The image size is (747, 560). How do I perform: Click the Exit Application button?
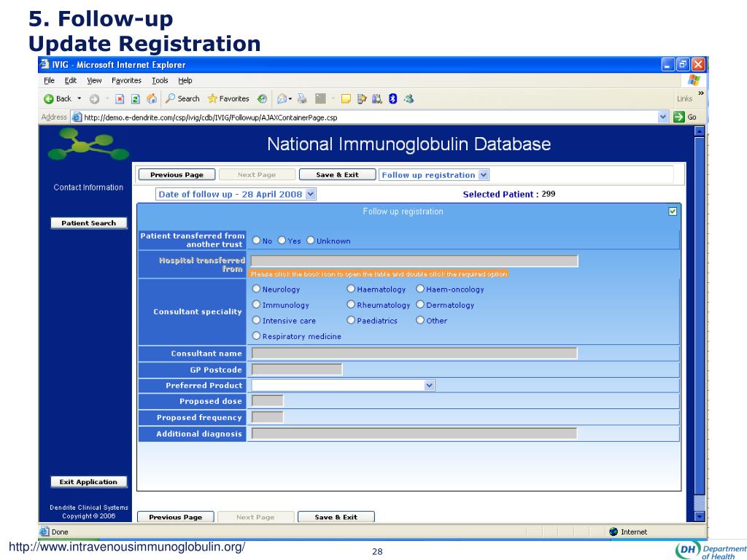88,482
